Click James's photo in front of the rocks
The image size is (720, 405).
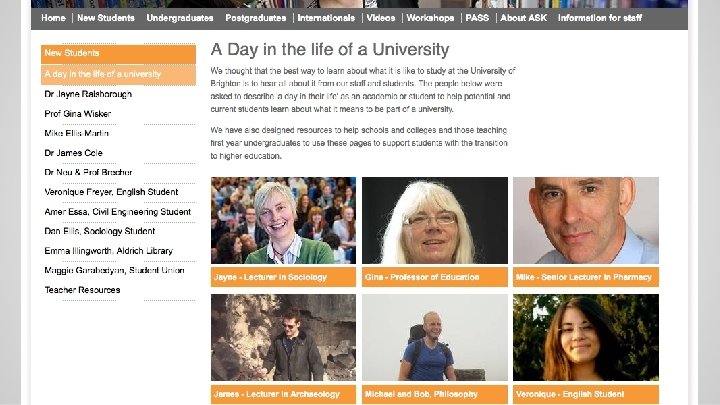click(283, 338)
